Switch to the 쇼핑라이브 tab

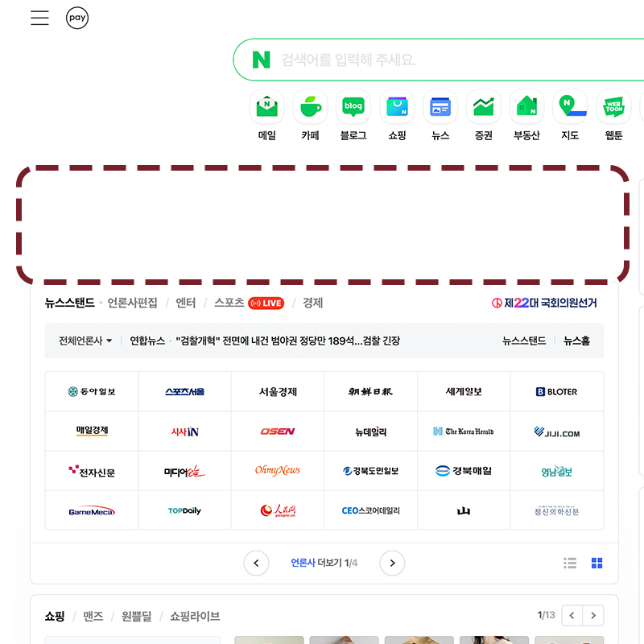pyautogui.click(x=195, y=616)
